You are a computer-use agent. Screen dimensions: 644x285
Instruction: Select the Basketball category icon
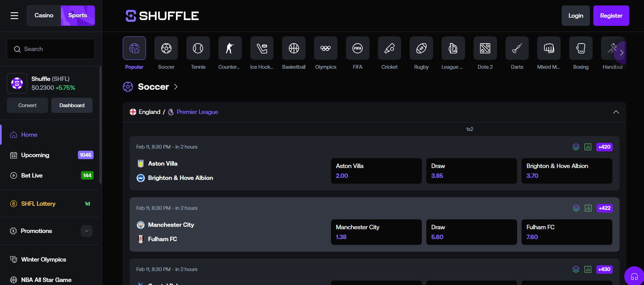pos(294,48)
